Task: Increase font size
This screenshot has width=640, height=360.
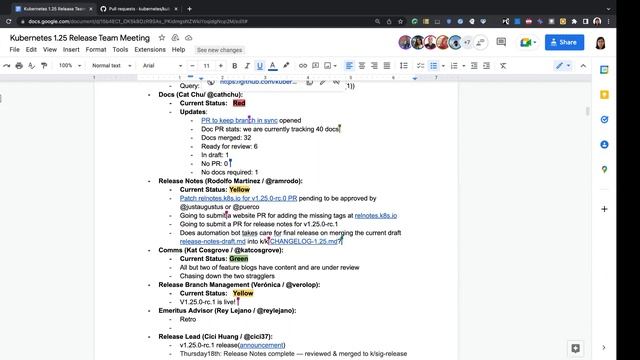Action: [220, 66]
